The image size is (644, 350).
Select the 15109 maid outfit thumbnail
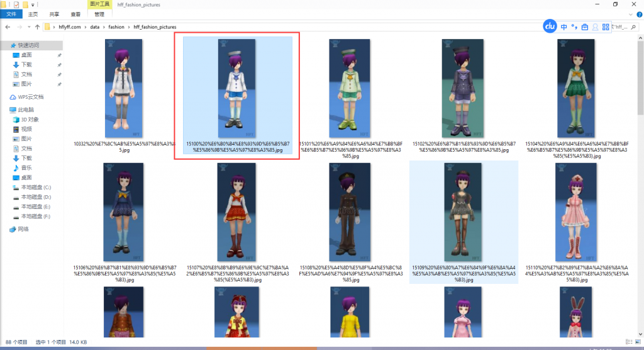(463, 212)
